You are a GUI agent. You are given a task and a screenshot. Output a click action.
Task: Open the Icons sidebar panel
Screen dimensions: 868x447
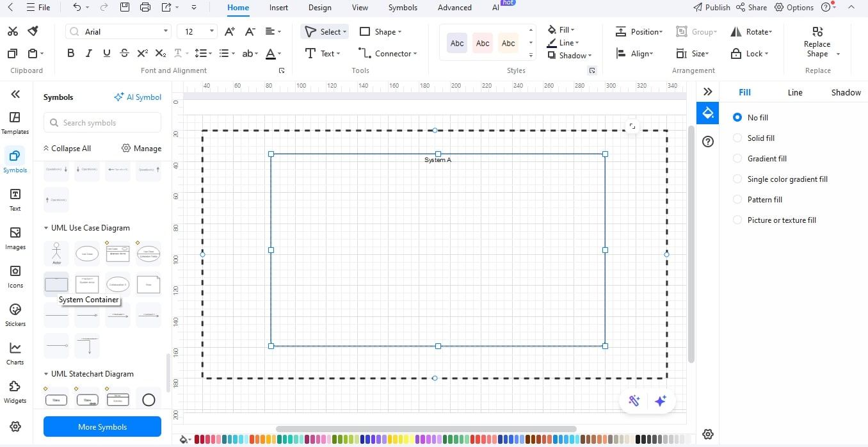pyautogui.click(x=15, y=277)
